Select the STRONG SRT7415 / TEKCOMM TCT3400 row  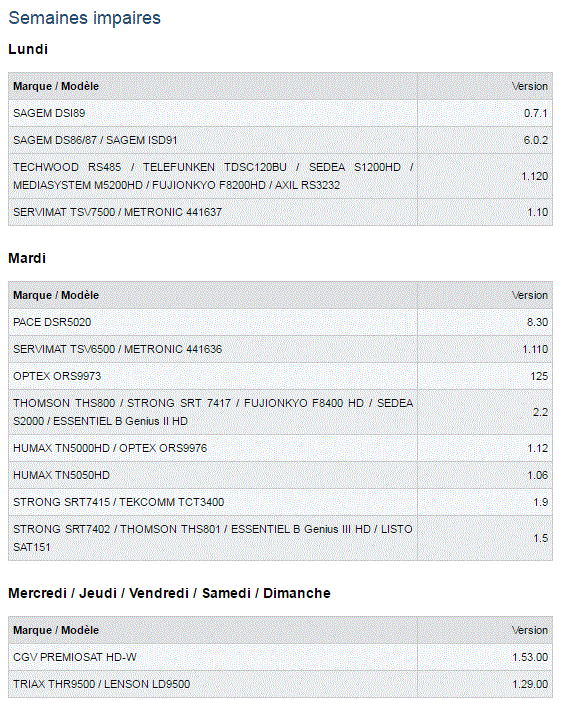coord(280,502)
